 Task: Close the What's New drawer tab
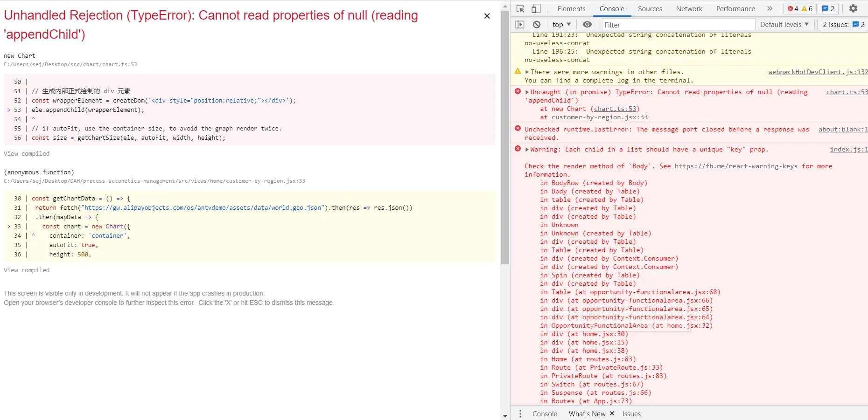click(x=612, y=413)
